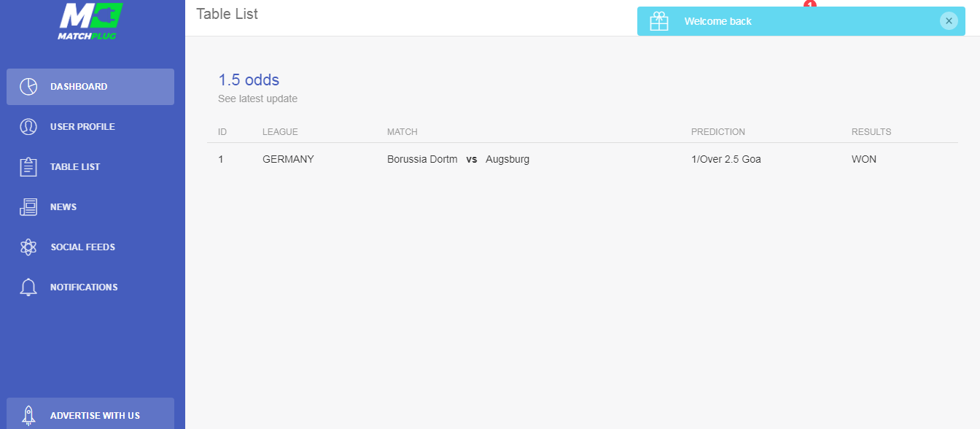The image size is (980, 429).
Task: Click the User Profile avatar icon
Action: click(x=28, y=127)
